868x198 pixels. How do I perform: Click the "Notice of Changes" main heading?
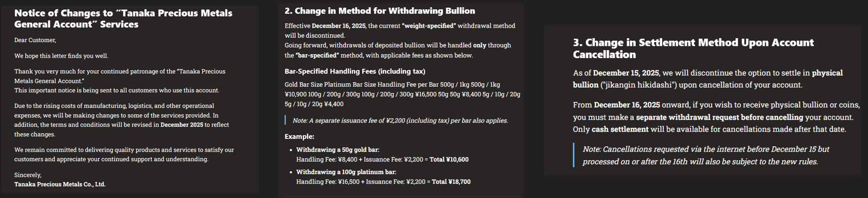click(123, 18)
